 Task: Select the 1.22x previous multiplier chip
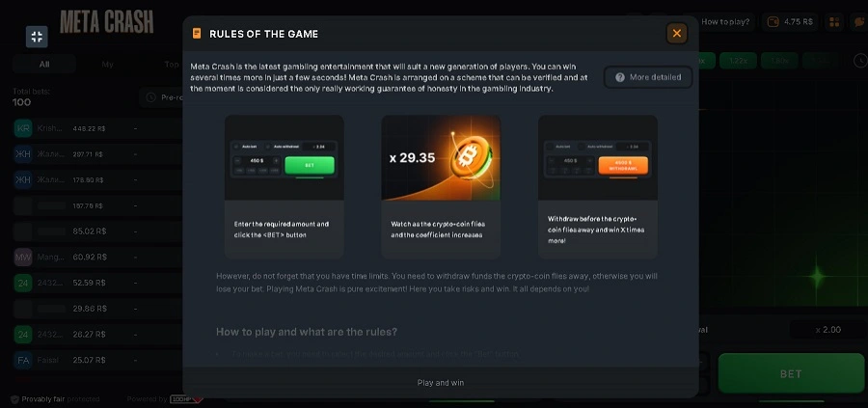point(738,61)
